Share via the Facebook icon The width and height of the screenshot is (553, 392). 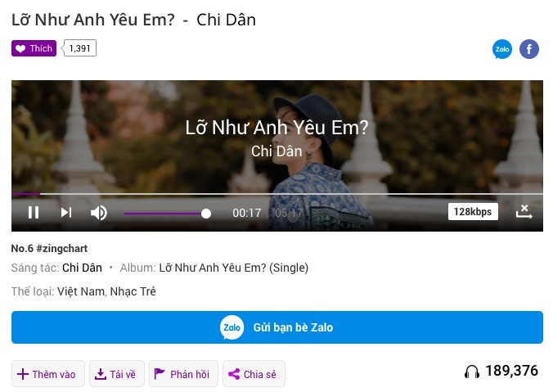[529, 49]
